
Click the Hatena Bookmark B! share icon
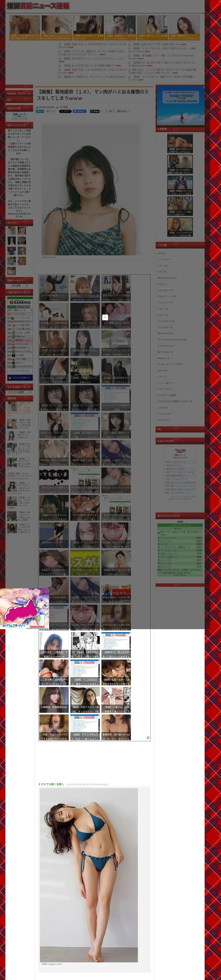point(40,111)
